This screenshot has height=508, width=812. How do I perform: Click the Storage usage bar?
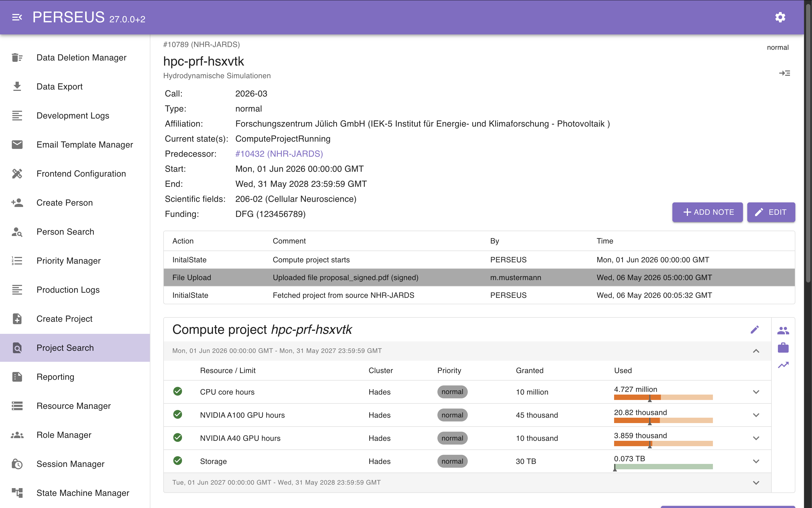tap(663, 467)
